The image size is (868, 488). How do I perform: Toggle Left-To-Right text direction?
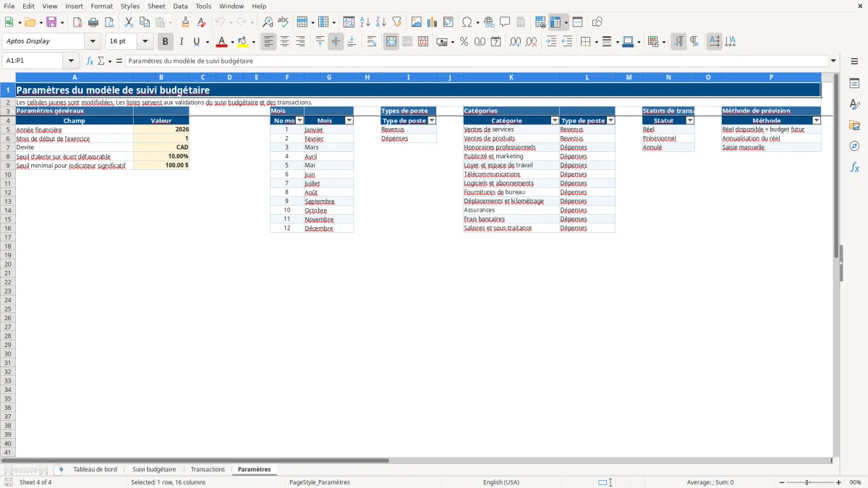[678, 42]
